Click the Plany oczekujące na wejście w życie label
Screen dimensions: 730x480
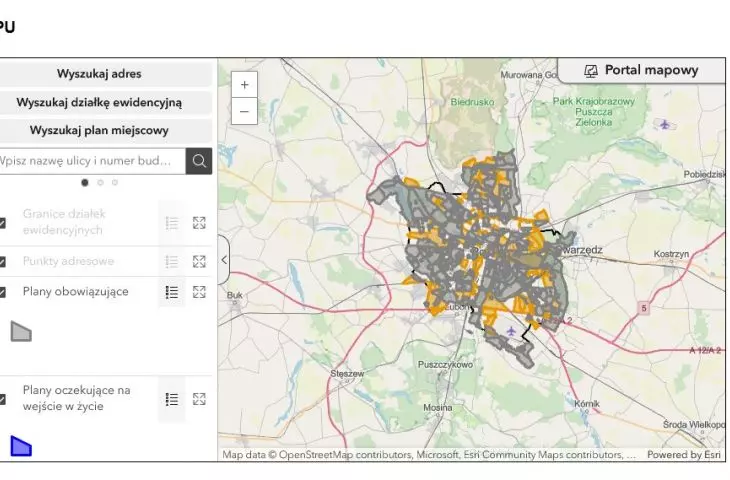coord(77,399)
